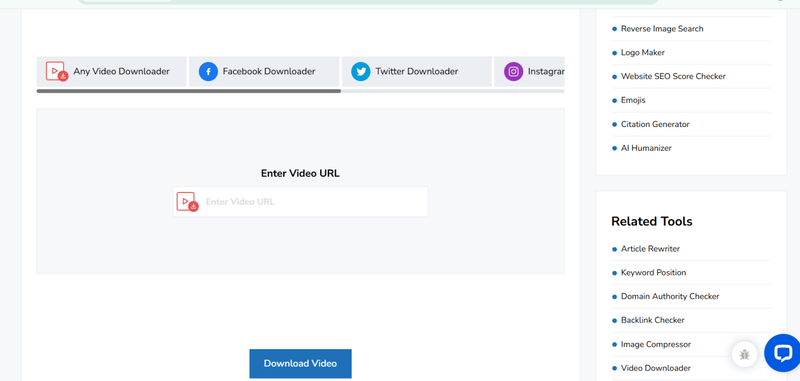Open Backlink Checker link
This screenshot has height=381, width=800.
click(653, 320)
